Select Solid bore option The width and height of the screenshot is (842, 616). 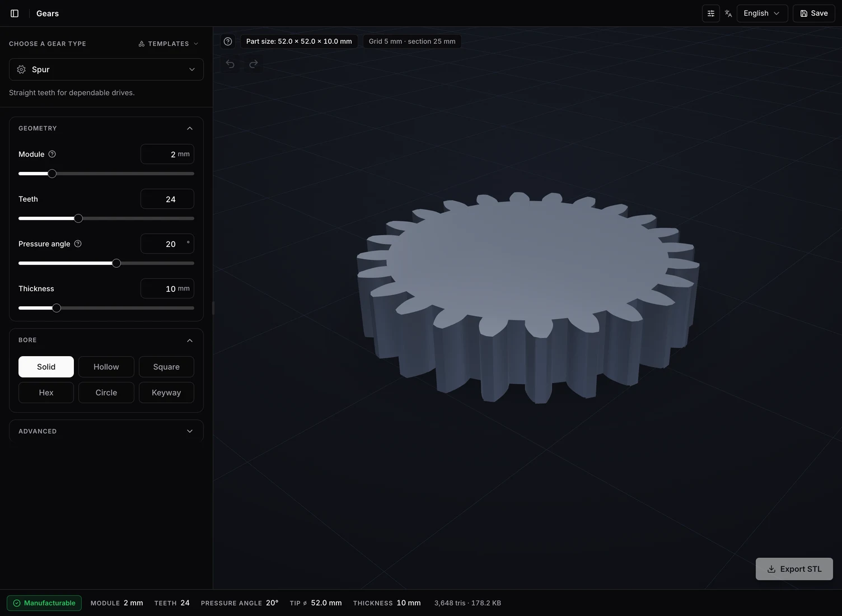46,367
